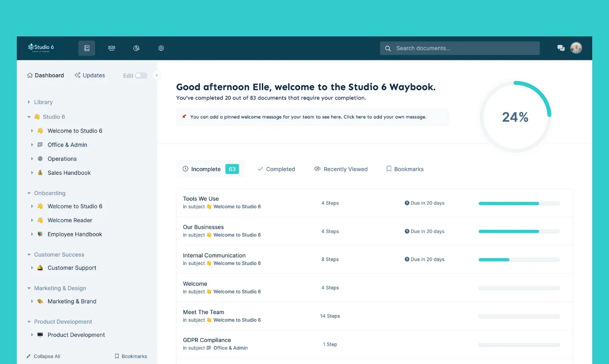609x364 pixels.
Task: Click the 63 incomplete count badge
Action: pos(232,169)
